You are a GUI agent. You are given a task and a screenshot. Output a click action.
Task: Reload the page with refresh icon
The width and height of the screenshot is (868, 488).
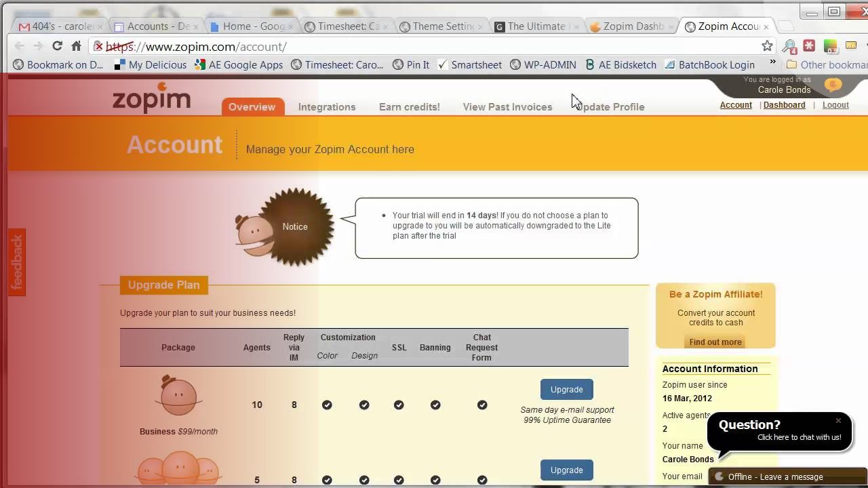point(57,46)
